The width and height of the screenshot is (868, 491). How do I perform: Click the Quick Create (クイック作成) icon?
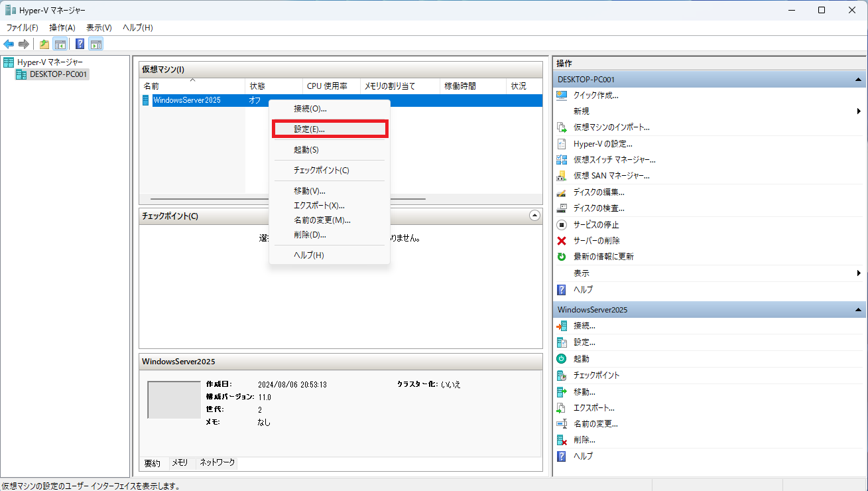(x=562, y=95)
